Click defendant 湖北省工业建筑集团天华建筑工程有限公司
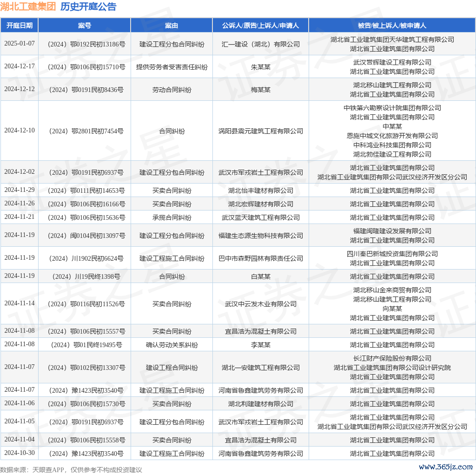476x474 pixels. (x=392, y=40)
